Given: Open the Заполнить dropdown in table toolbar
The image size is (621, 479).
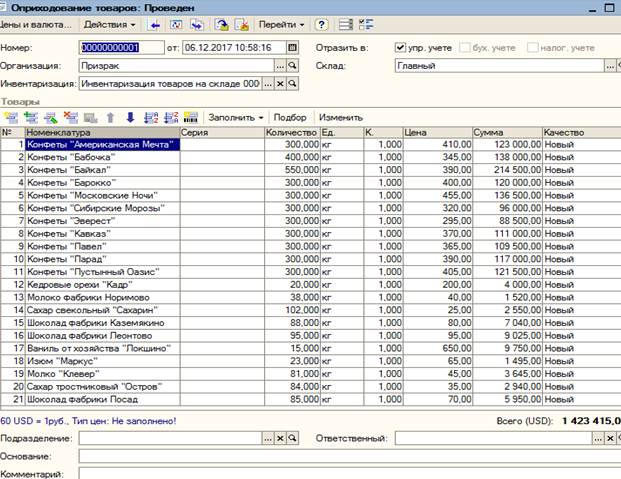Looking at the screenshot, I should click(x=236, y=117).
